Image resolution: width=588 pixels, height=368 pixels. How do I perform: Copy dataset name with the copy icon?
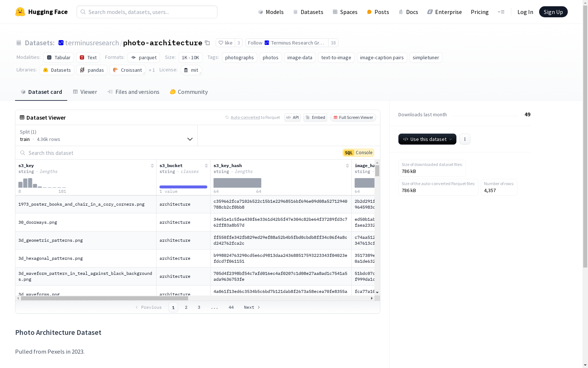(207, 43)
